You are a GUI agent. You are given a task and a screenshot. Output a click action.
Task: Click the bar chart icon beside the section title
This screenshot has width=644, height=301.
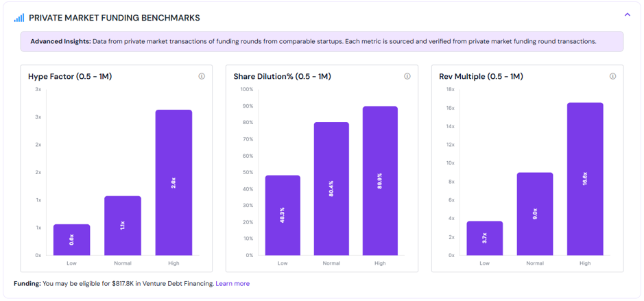19,18
